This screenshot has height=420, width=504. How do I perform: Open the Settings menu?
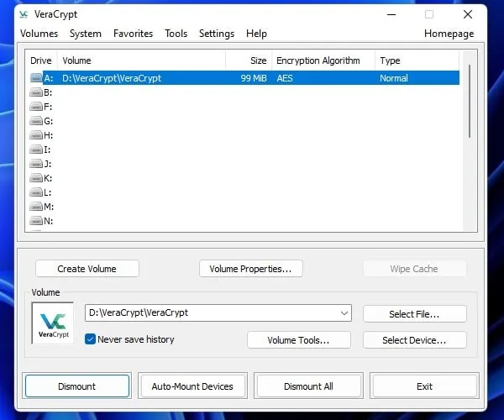217,34
